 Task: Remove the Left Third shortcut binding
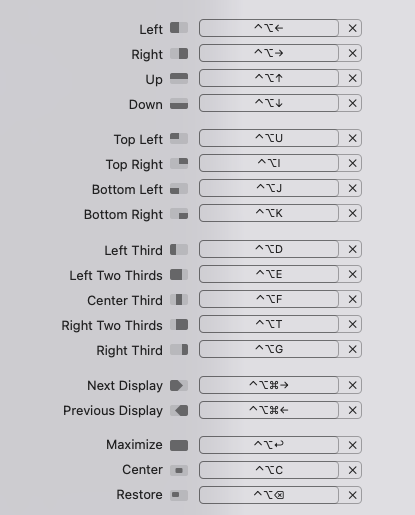(352, 249)
